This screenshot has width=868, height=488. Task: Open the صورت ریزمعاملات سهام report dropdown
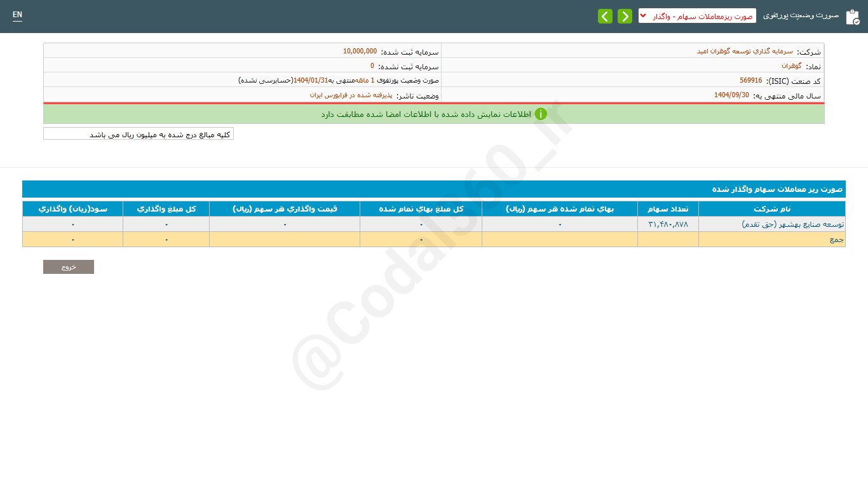pos(697,16)
